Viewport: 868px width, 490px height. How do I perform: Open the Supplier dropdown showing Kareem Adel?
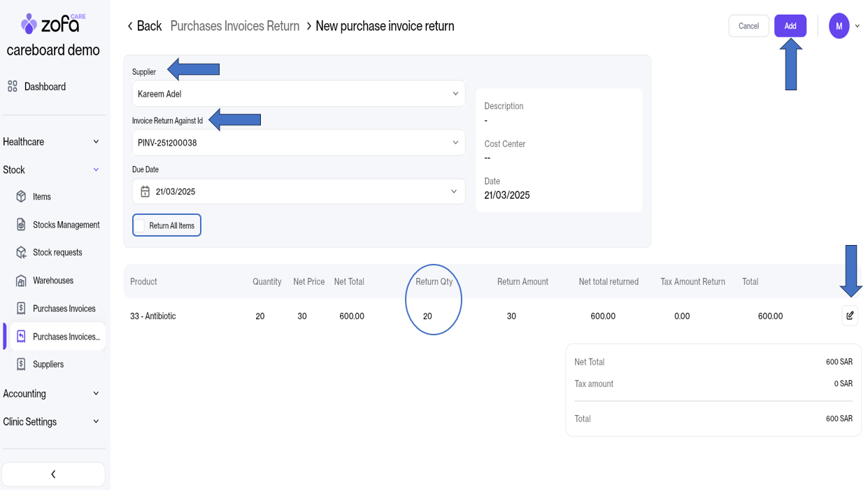pyautogui.click(x=299, y=94)
